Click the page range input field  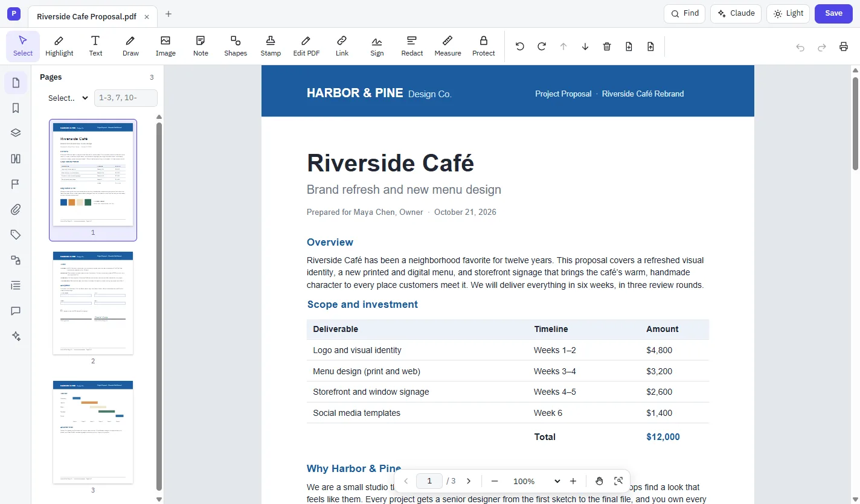[x=126, y=98]
